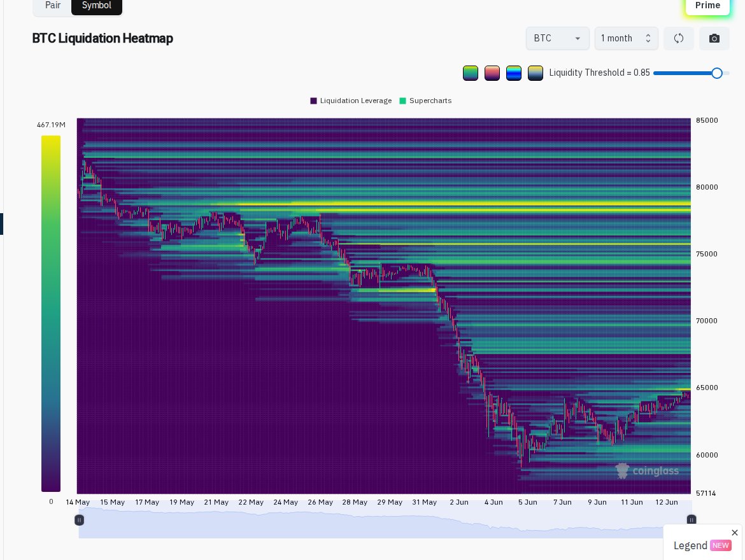Click the camera screenshot icon

(714, 38)
